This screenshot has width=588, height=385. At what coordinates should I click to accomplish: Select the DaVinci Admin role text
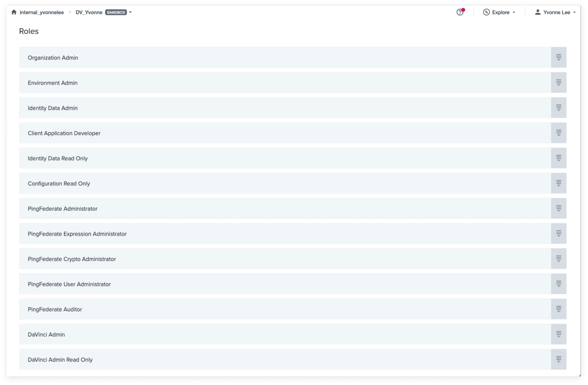46,335
